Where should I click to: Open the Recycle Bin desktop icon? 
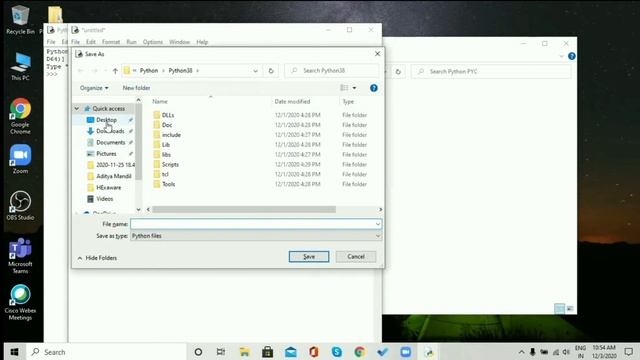(20, 20)
